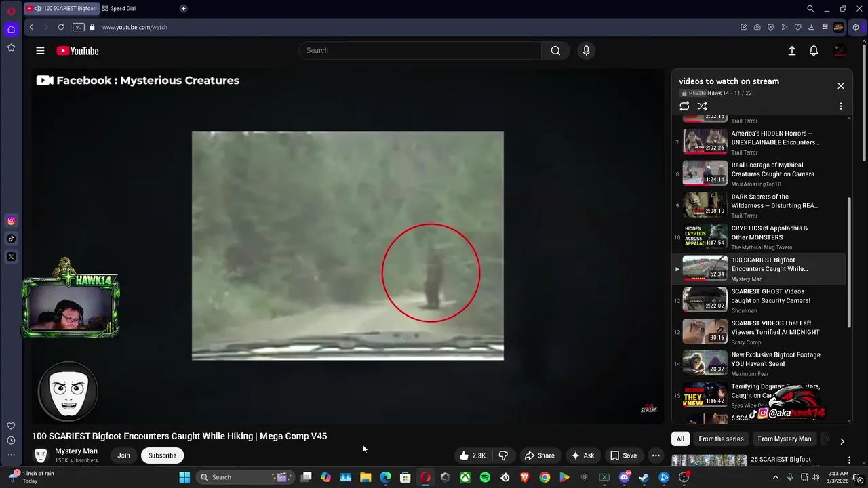Dislike the video with thumbs-down
The width and height of the screenshot is (868, 488).
point(503,455)
